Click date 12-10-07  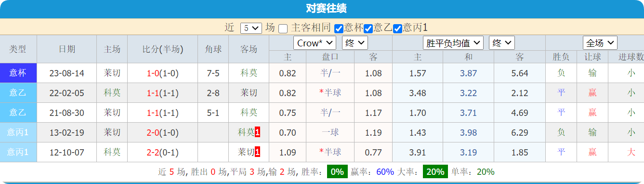[x=67, y=153]
